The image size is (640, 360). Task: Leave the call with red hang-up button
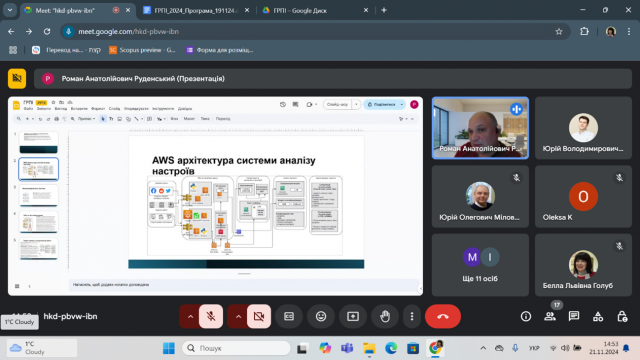click(443, 316)
